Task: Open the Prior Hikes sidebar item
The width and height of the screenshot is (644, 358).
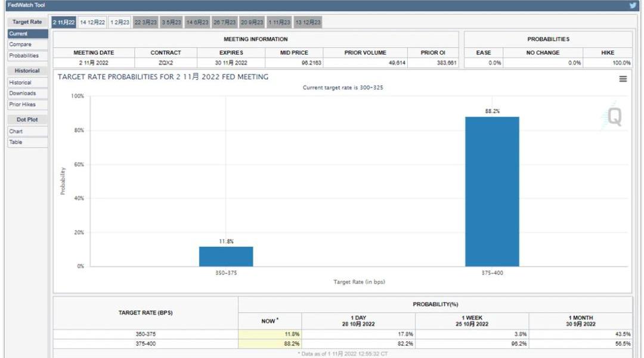Action: click(27, 104)
